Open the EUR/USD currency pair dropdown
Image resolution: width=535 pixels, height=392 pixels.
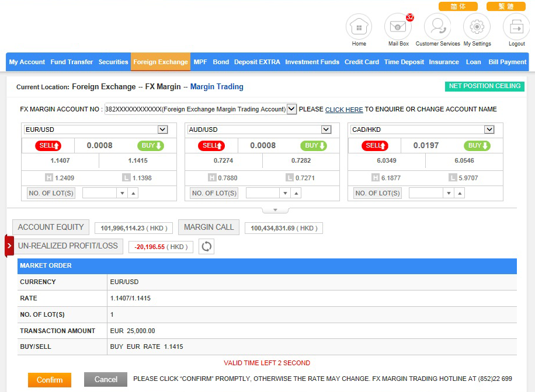[163, 129]
